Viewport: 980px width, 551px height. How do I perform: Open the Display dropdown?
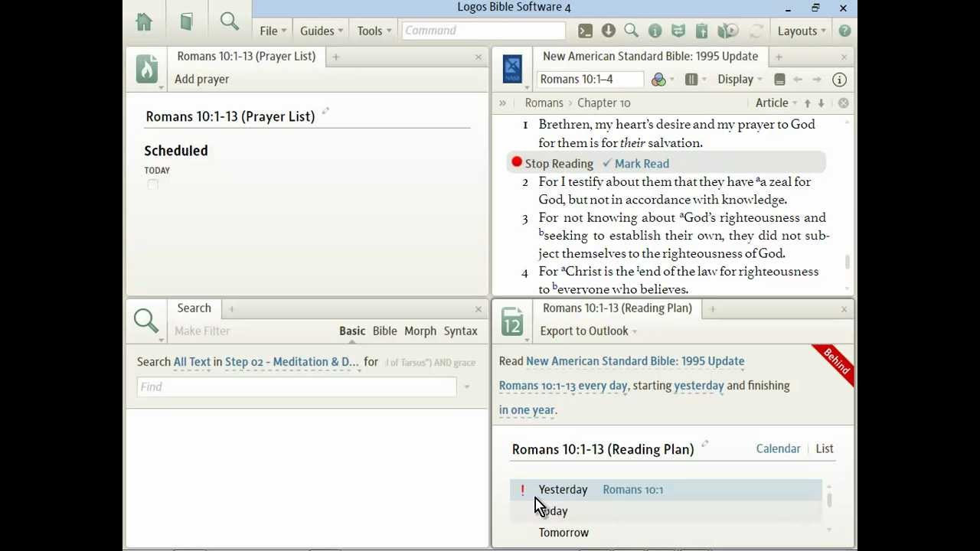[740, 80]
